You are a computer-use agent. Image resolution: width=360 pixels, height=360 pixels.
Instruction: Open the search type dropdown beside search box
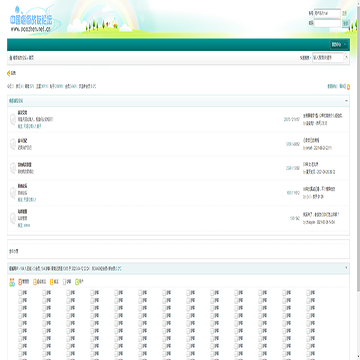point(346,57)
